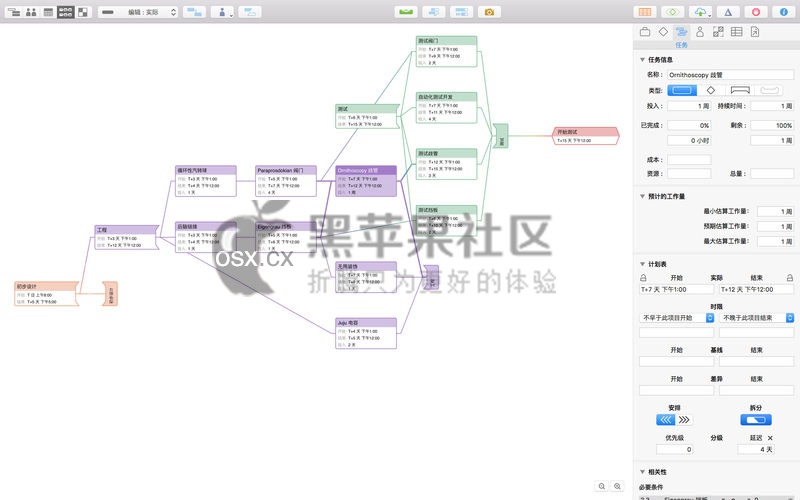Click the 0 小时 completed hours field
Viewport: 800px width, 500px height.
coord(689,140)
